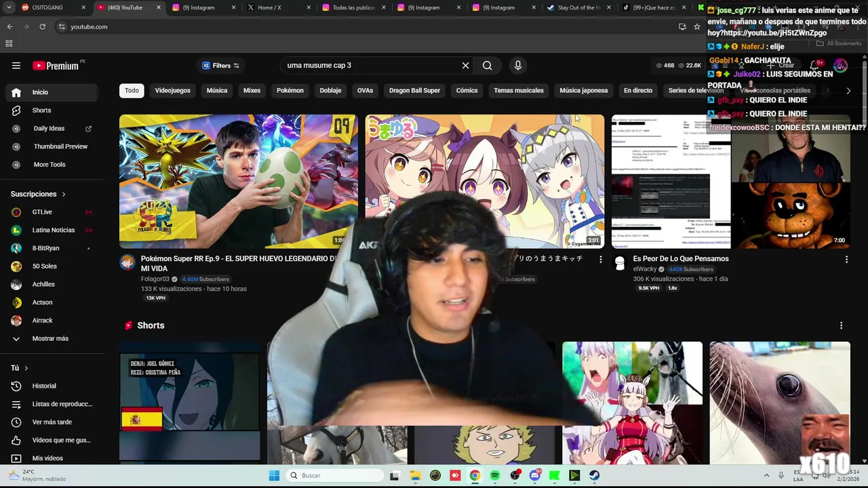Select the 'Dragon Ball Super' filter chip
This screenshot has height=488, width=868.
coord(414,91)
